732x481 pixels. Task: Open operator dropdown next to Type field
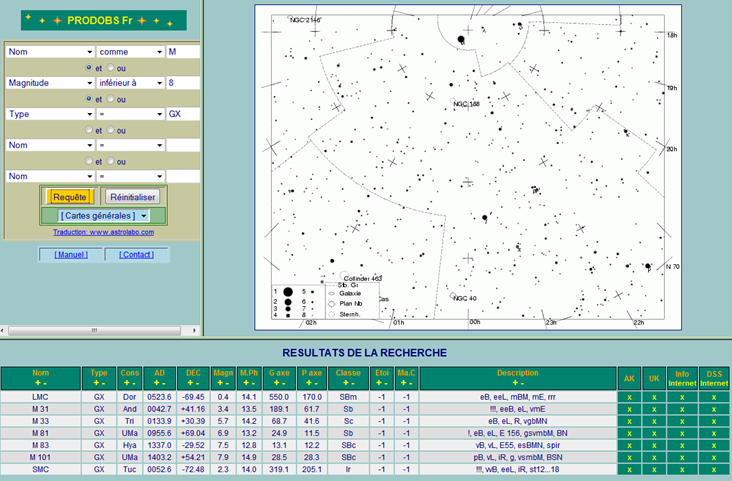[130, 114]
